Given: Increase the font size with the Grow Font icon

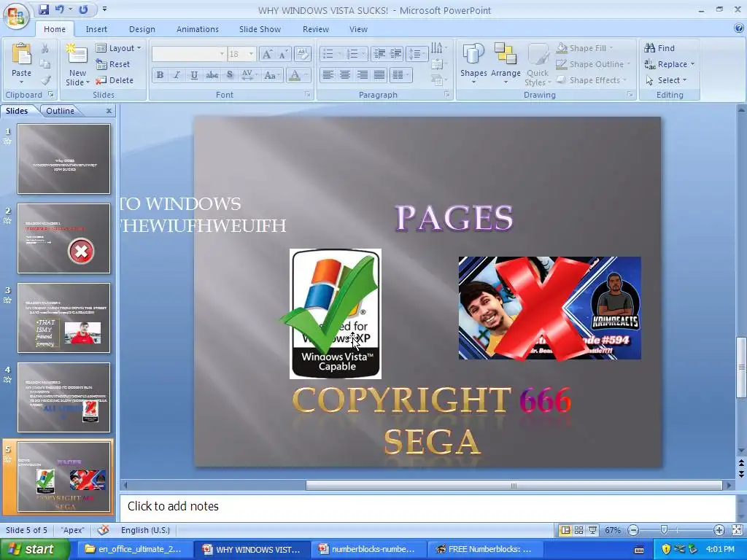Looking at the screenshot, I should [268, 54].
